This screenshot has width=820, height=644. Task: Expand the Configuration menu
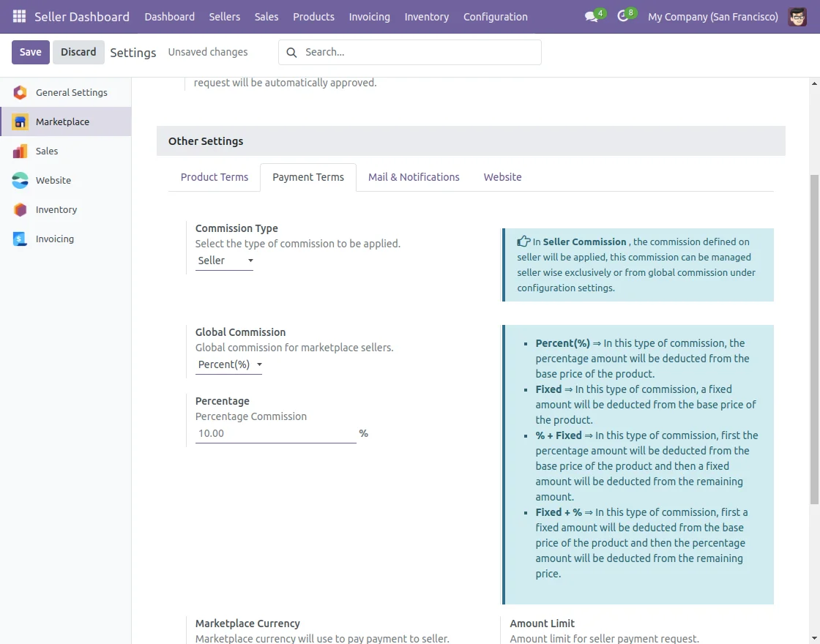click(x=495, y=16)
